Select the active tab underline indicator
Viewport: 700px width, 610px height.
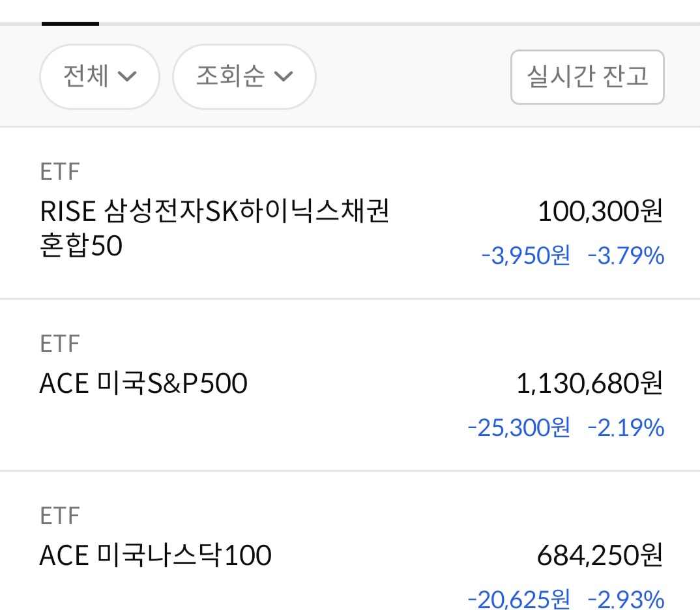click(70, 23)
